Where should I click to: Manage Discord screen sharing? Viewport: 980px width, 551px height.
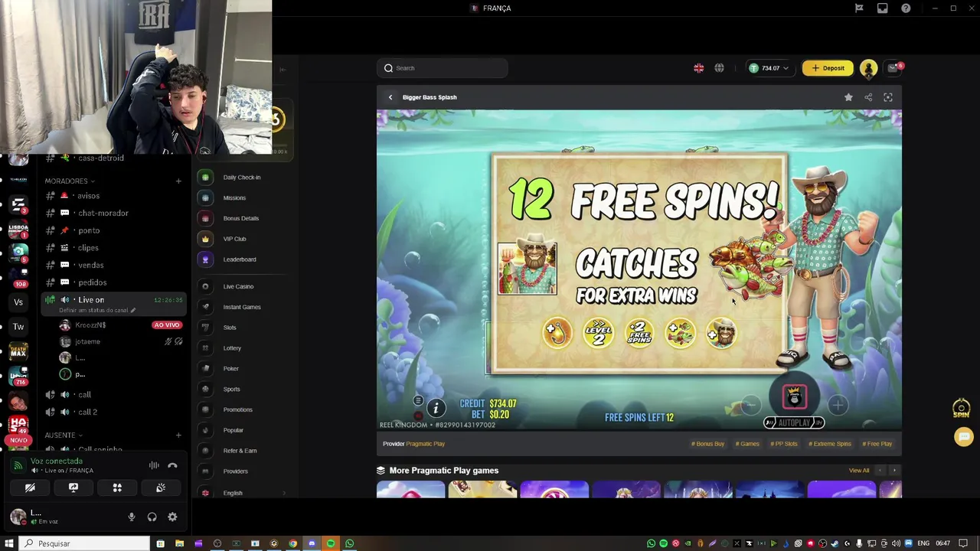pyautogui.click(x=73, y=487)
